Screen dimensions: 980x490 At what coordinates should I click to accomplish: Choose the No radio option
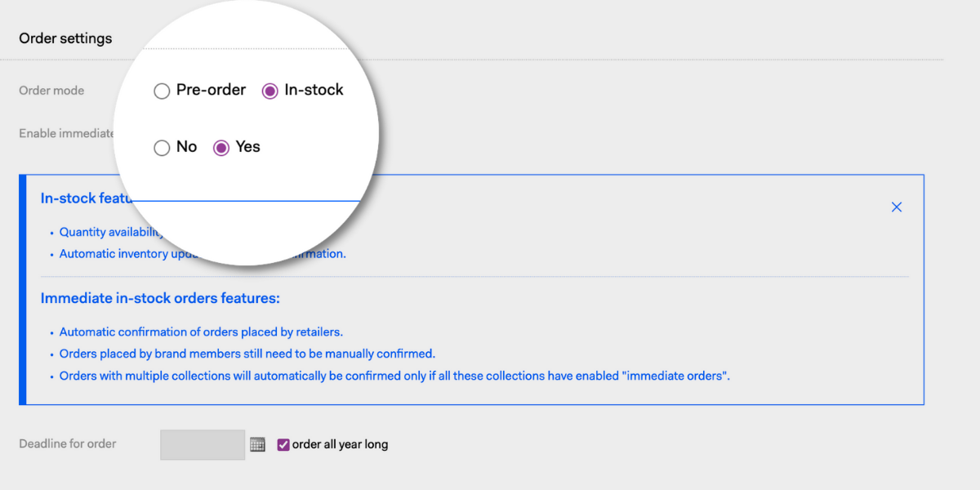point(162,148)
